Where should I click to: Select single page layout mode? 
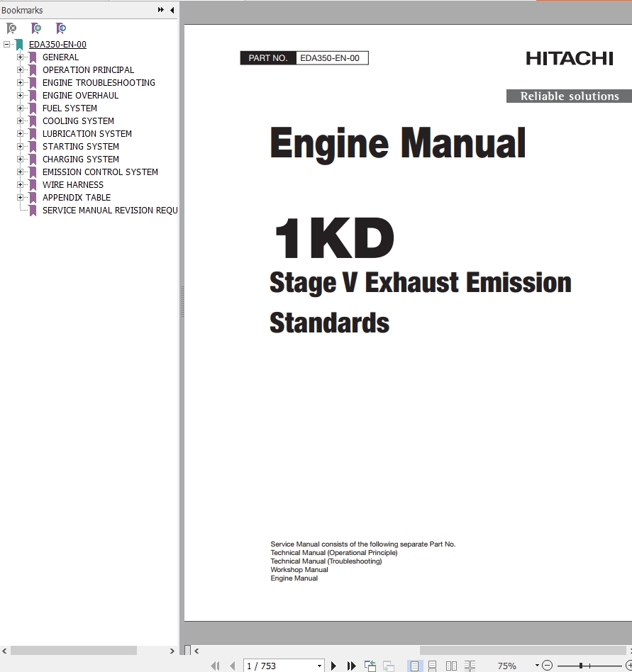pos(415,666)
